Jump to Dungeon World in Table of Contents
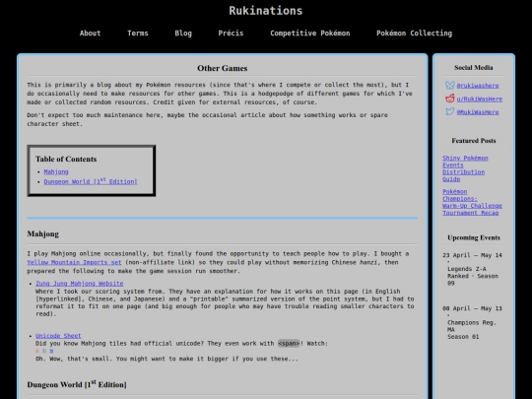532x399 pixels. tap(91, 181)
